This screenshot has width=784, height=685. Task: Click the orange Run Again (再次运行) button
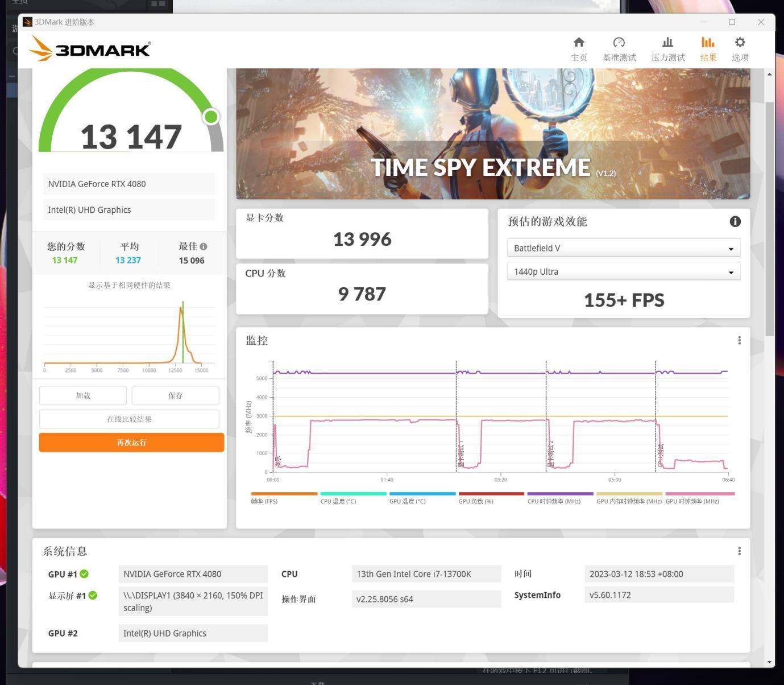(x=131, y=443)
